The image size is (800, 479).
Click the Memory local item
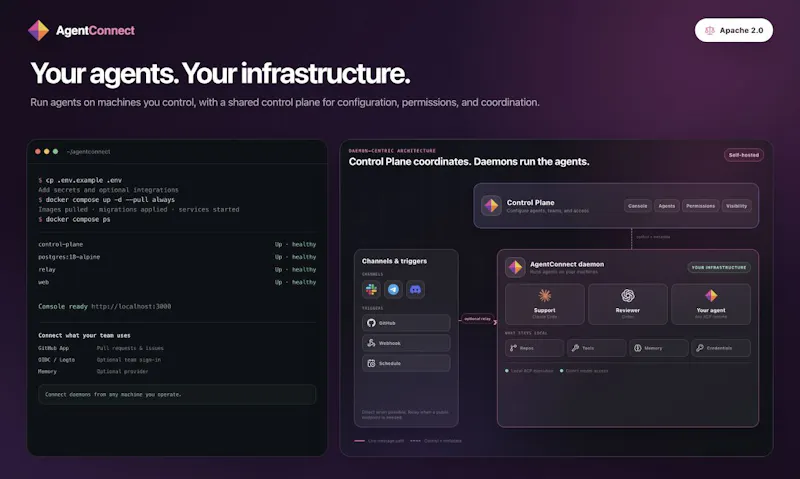(659, 348)
